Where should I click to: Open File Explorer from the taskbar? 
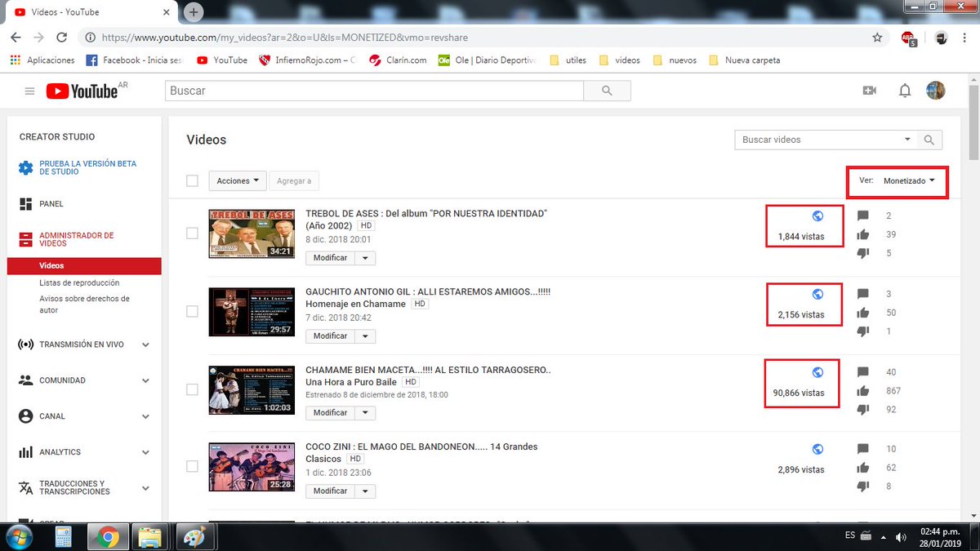[149, 536]
